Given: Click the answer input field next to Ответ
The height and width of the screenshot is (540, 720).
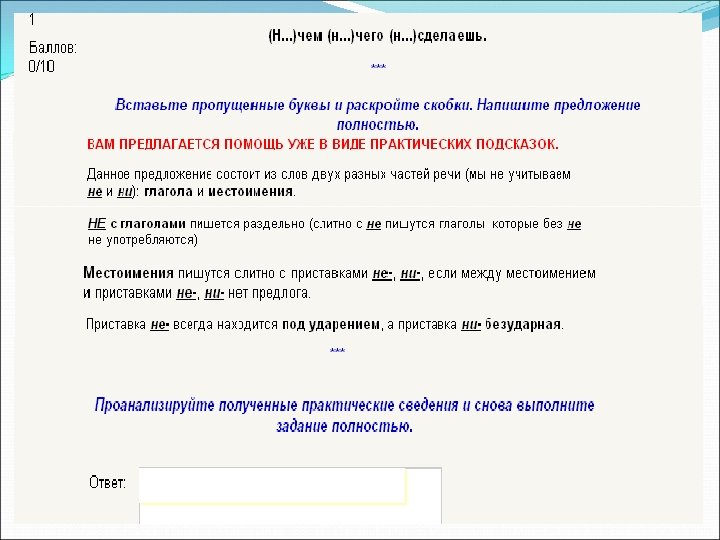Looking at the screenshot, I should pos(290,495).
